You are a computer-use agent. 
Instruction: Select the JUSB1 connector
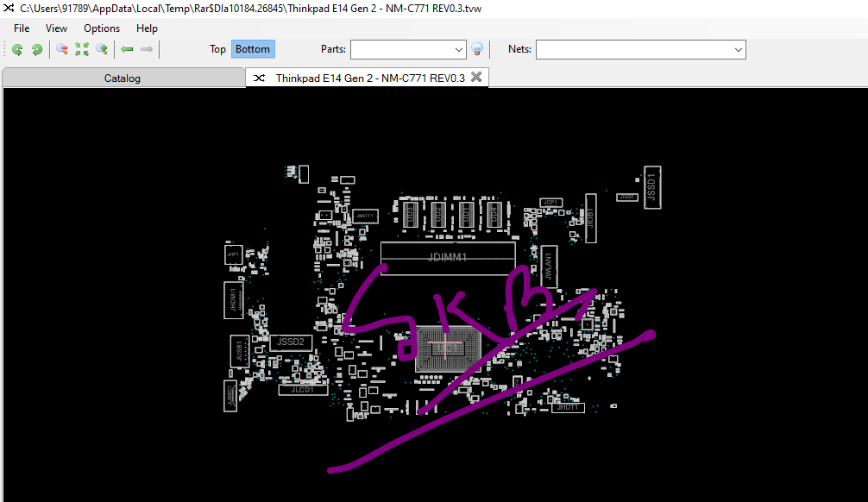point(239,351)
